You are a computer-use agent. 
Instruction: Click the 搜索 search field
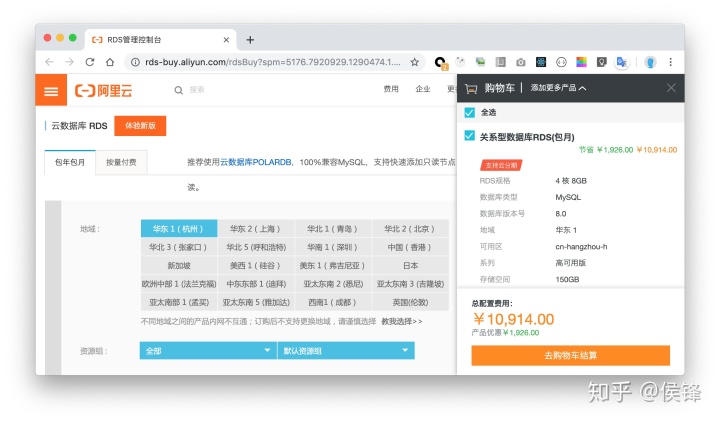[197, 90]
